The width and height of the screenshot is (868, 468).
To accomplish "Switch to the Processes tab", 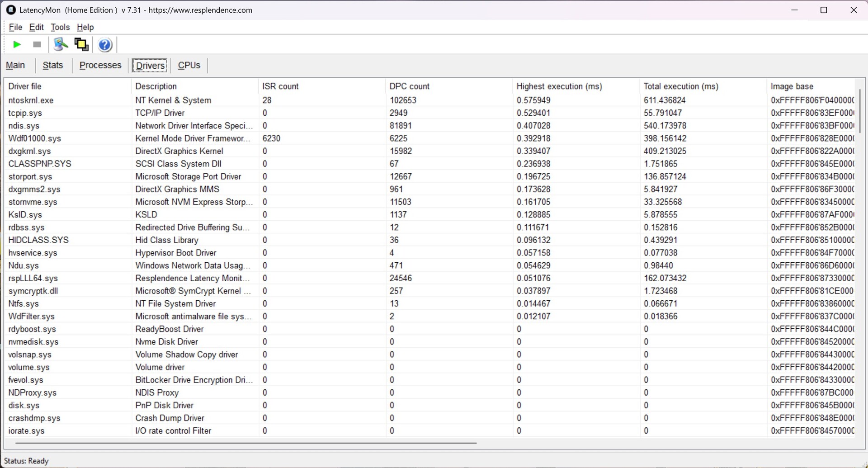I will [x=100, y=65].
